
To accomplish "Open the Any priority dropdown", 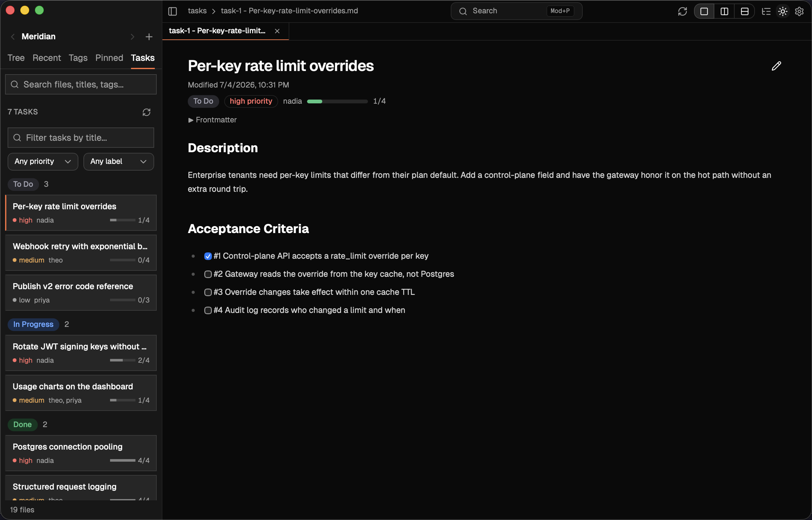I will coord(43,161).
